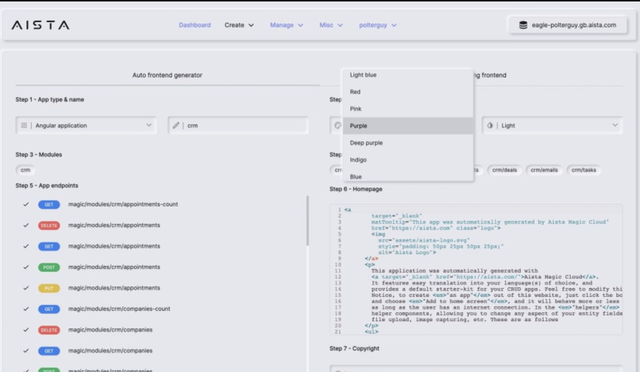Open the Misc menu

tap(331, 25)
